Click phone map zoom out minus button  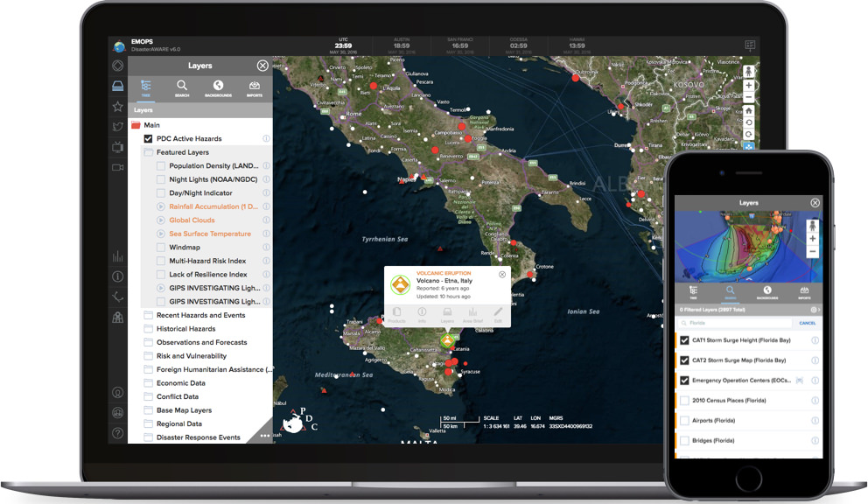[x=812, y=251]
